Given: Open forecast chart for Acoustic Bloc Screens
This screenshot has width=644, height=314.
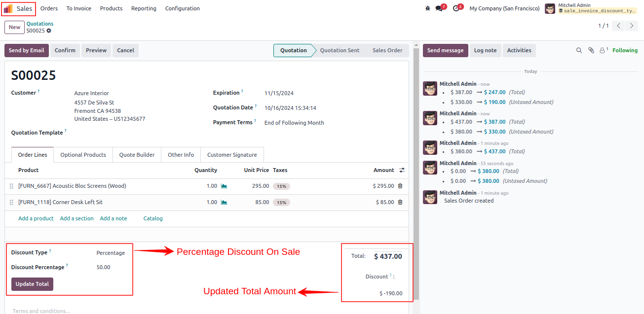Looking at the screenshot, I should (224, 186).
